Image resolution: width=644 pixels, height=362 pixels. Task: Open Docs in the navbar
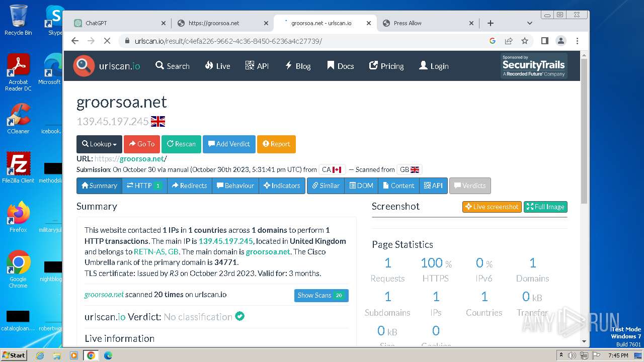341,66
